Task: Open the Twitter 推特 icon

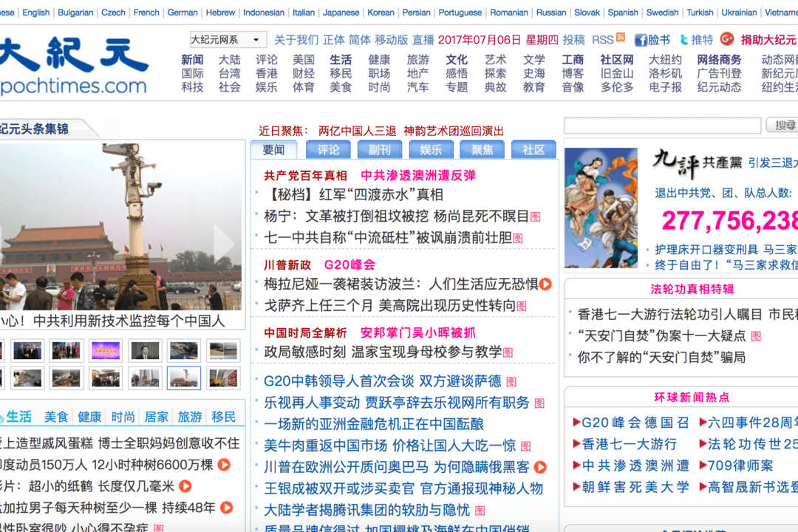Action: click(685, 40)
